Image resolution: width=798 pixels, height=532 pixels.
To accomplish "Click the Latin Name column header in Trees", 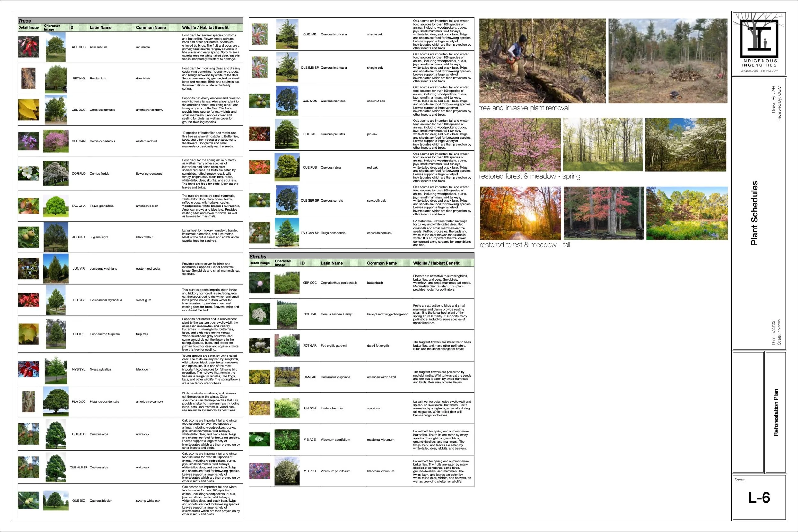I will point(101,27).
